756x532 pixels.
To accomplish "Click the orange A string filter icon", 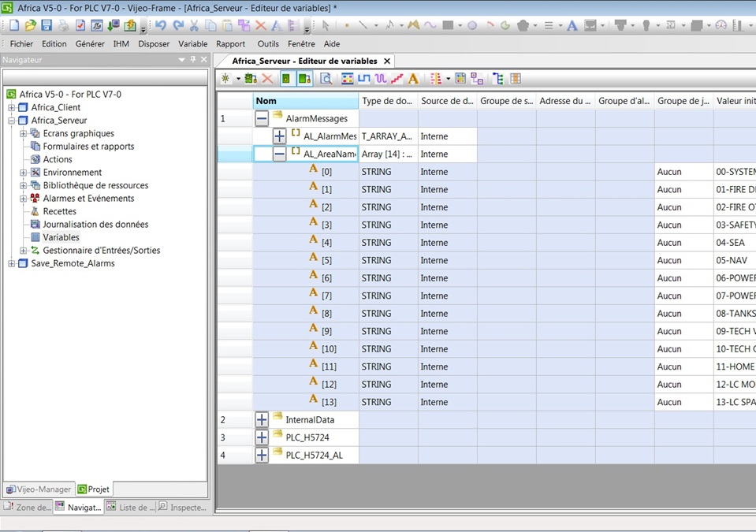I will coord(413,79).
